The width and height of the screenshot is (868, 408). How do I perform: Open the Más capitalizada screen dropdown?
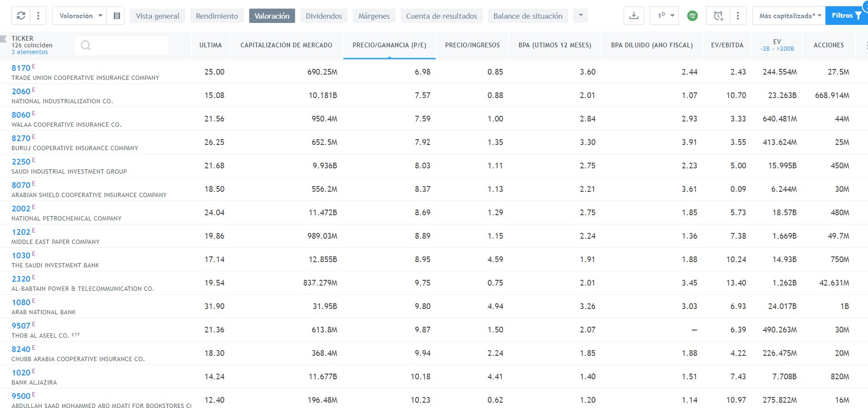[790, 16]
